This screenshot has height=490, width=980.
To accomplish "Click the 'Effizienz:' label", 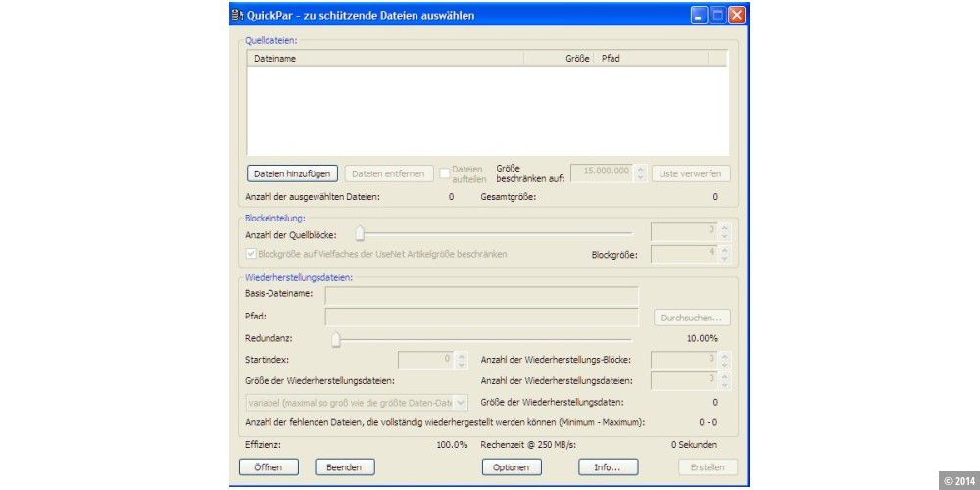I will (x=263, y=444).
